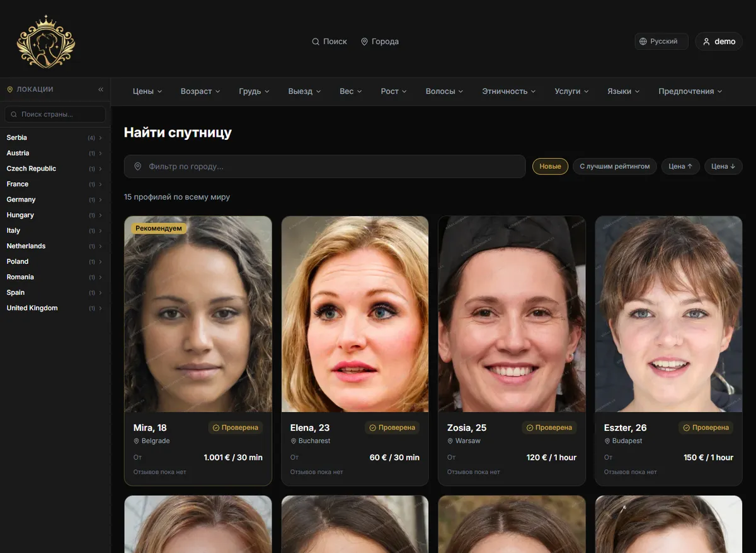Click the text 15 профилей по всему миру
Viewport: 756px width, 553px height.
click(x=177, y=197)
